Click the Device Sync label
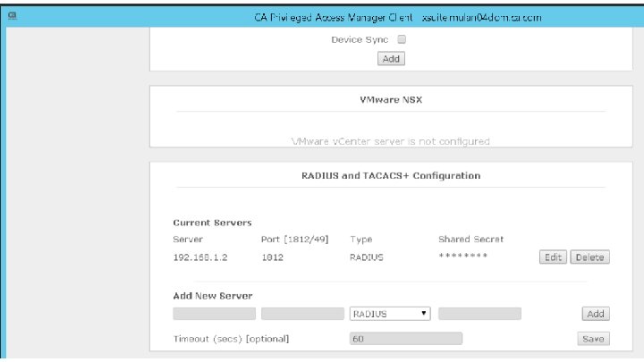Image resolution: width=644 pixels, height=362 pixels. (360, 40)
